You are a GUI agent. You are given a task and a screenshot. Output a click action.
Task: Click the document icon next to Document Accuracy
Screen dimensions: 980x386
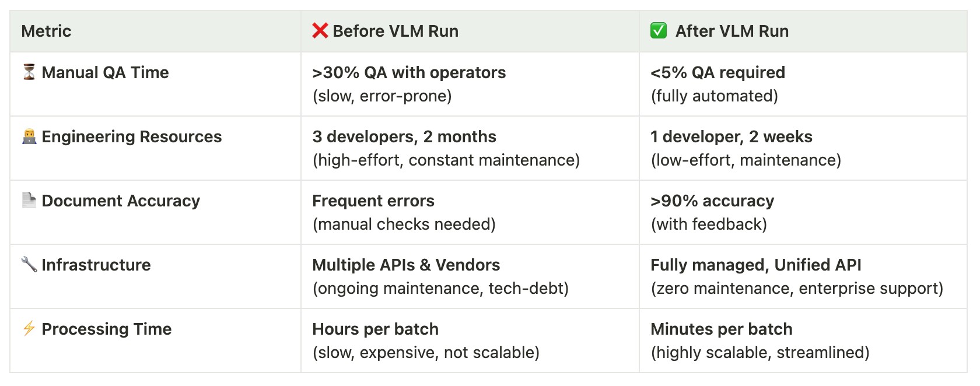tap(29, 200)
